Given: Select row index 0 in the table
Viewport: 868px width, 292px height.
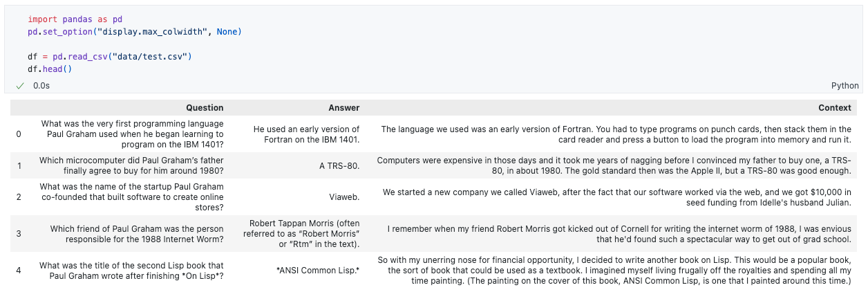Looking at the screenshot, I should tap(19, 134).
